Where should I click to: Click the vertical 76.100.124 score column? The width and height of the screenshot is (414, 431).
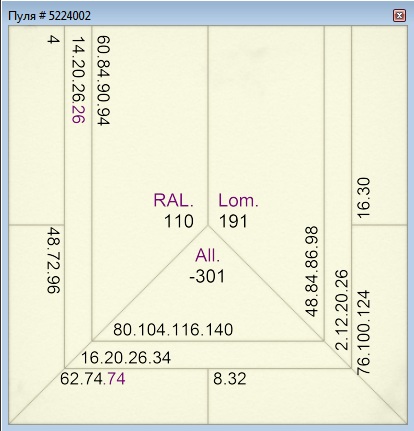[x=363, y=333]
